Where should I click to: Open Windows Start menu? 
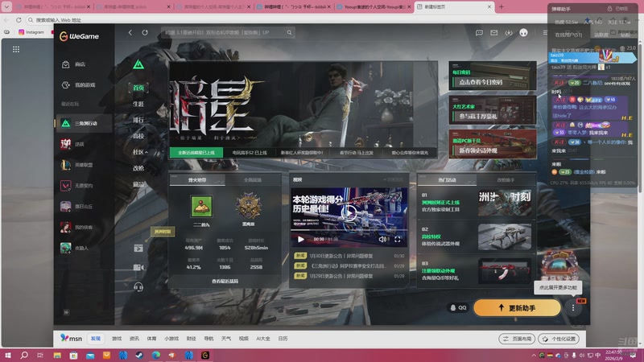(x=7, y=355)
